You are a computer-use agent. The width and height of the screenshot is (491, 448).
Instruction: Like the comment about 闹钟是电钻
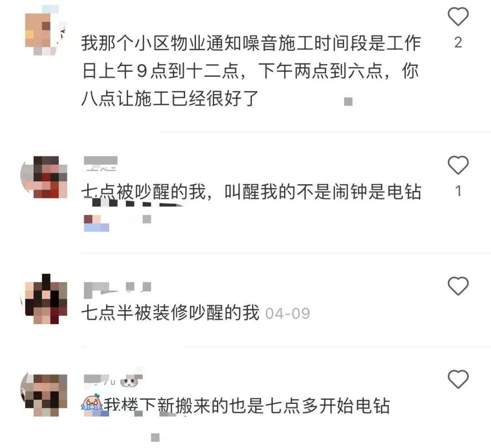(458, 165)
